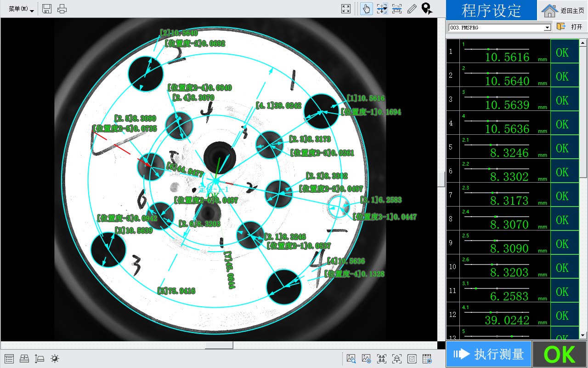Click the fit-to-window expand icon
The width and height of the screenshot is (588, 368).
click(346, 8)
